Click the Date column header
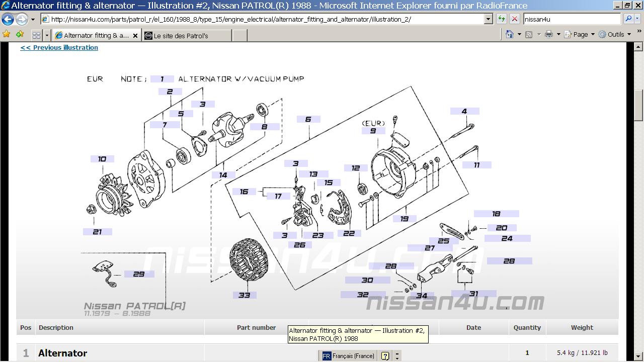This screenshot has width=644, height=362. [473, 327]
